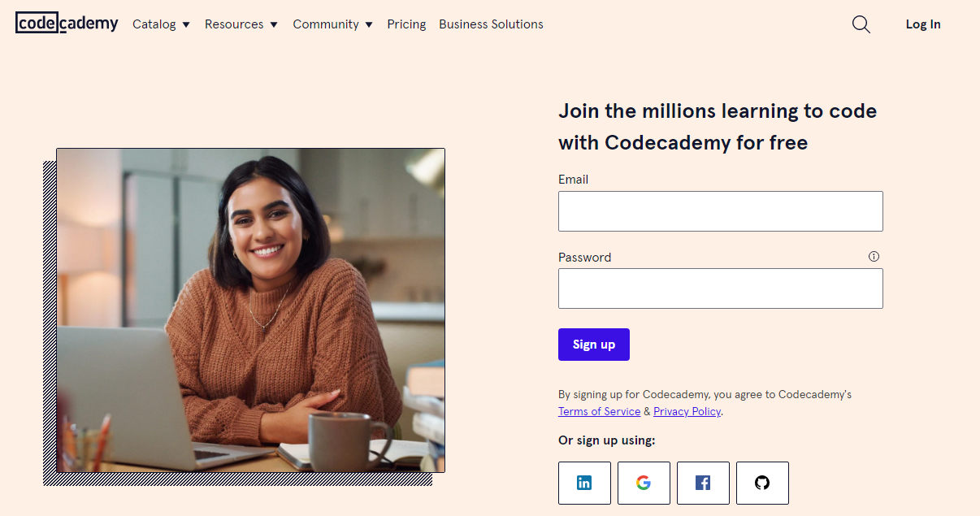
Task: Click the password info icon
Action: tap(874, 257)
